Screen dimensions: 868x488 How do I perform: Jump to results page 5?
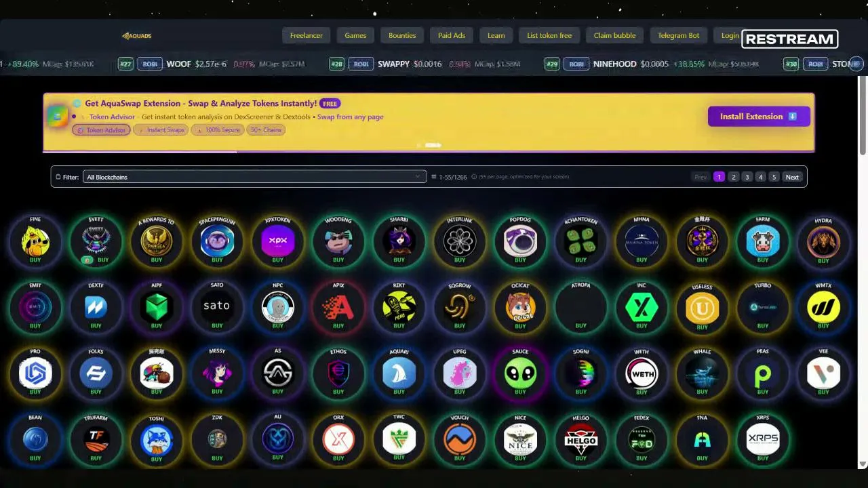774,177
